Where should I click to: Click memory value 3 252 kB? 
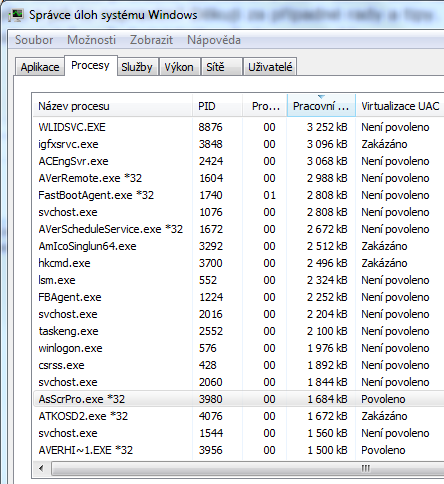tap(327, 127)
